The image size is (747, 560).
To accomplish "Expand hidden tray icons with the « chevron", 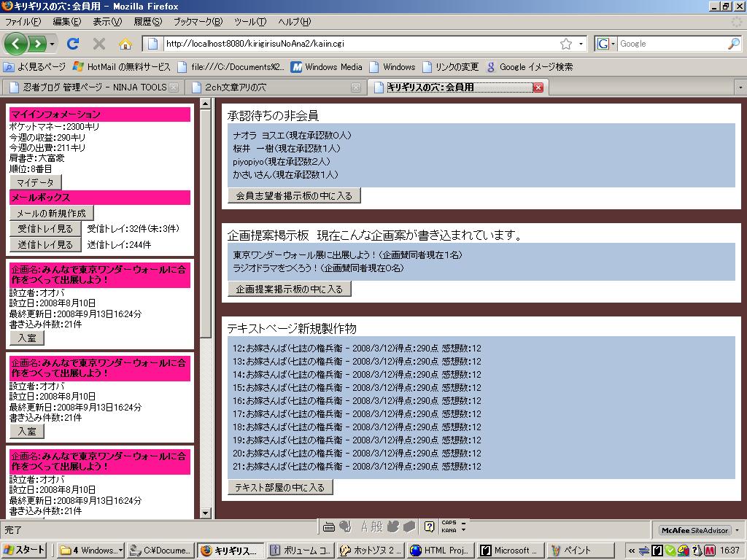I will pos(632,551).
